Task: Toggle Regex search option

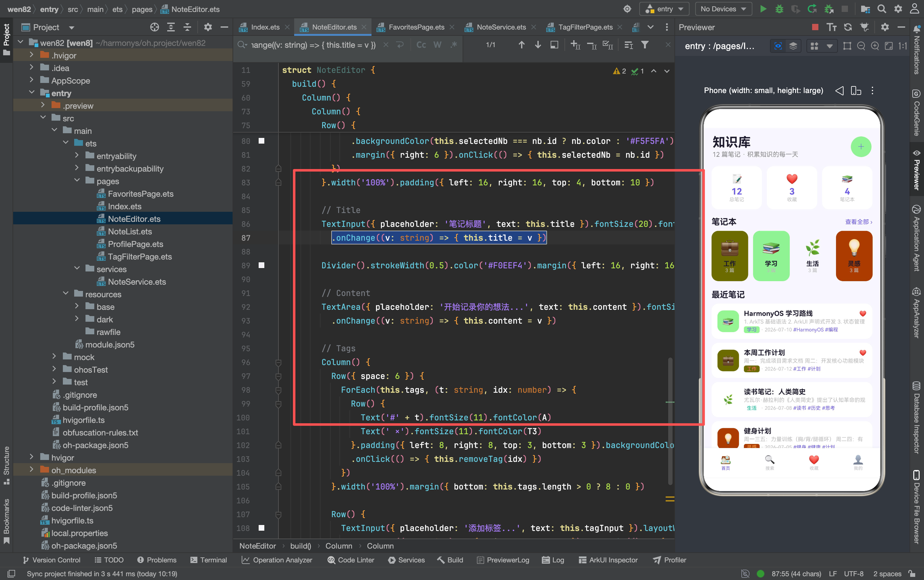Action: [454, 45]
